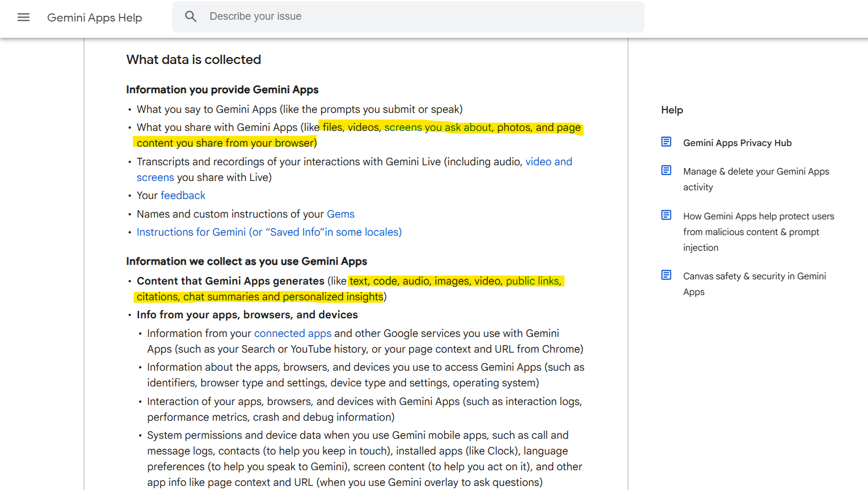
Task: Open 'Instructions for Gemini' saved info link
Action: coord(269,232)
